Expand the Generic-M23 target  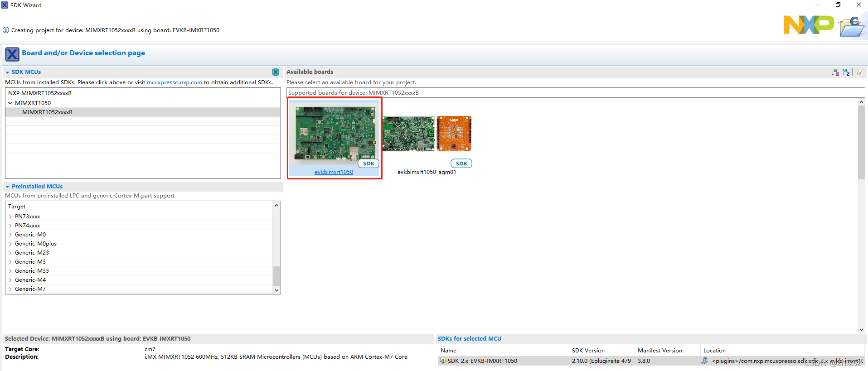pos(10,253)
